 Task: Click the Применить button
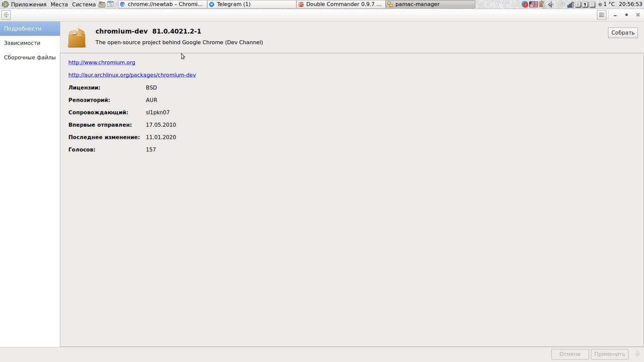point(609,354)
